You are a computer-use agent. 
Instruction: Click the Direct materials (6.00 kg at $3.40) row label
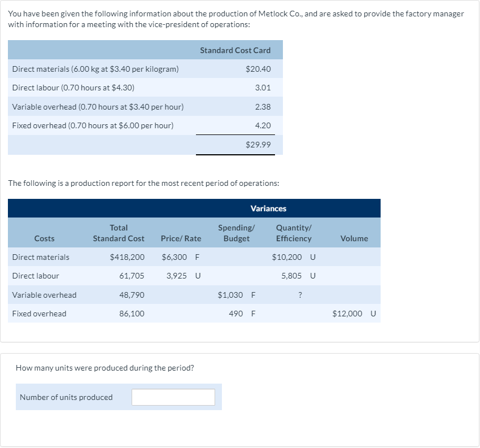(x=95, y=69)
